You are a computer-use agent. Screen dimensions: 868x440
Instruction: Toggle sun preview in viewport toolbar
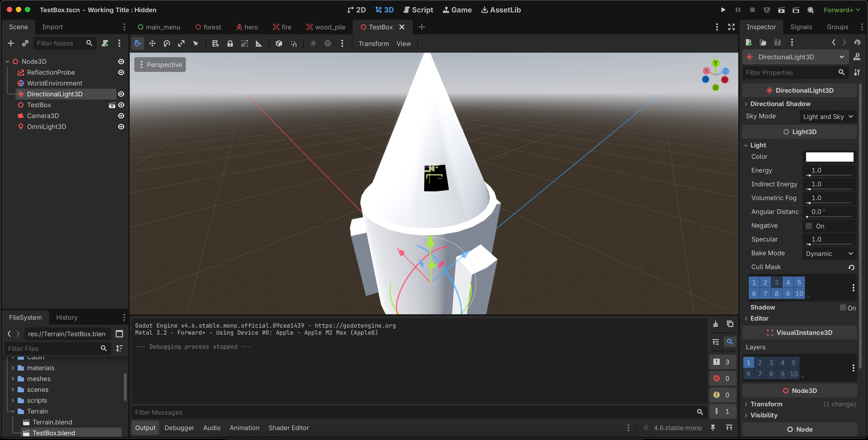coord(313,43)
